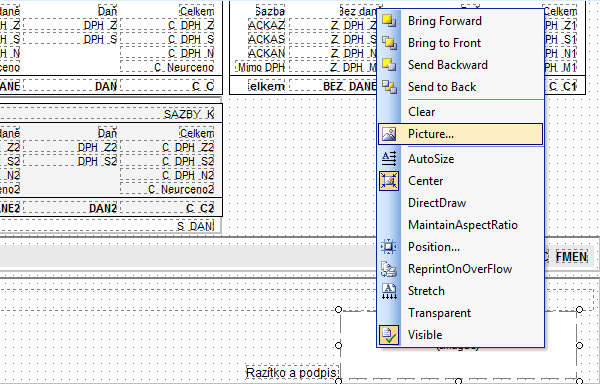Select the Razítko a podpis label
This screenshot has height=384, width=600.
coord(292,372)
